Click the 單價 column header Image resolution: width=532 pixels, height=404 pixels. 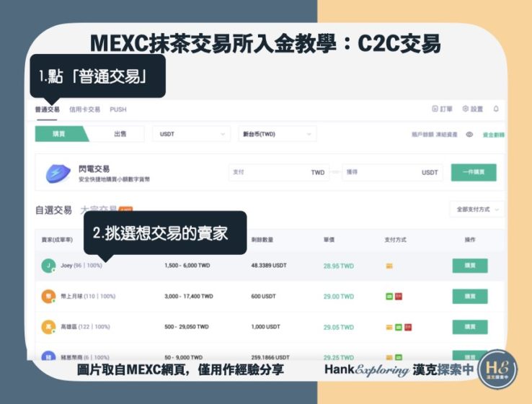click(329, 240)
